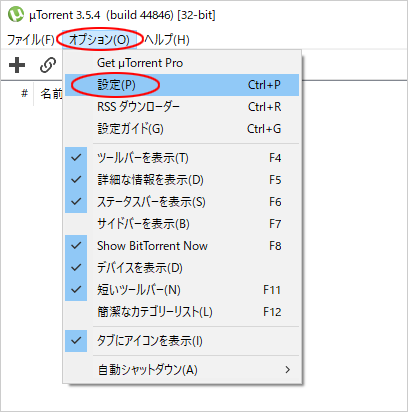Select 設定ガイド(G) menu item

pyautogui.click(x=182, y=129)
